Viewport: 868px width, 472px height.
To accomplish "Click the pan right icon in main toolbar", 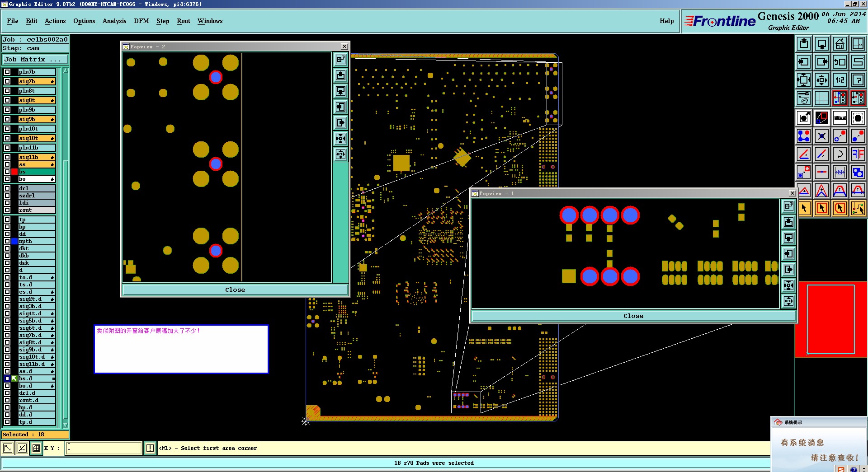I will click(x=822, y=62).
